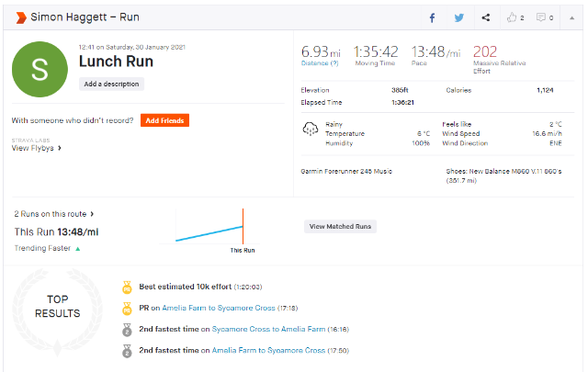
Task: Click the View Matched Runs button
Action: click(340, 226)
